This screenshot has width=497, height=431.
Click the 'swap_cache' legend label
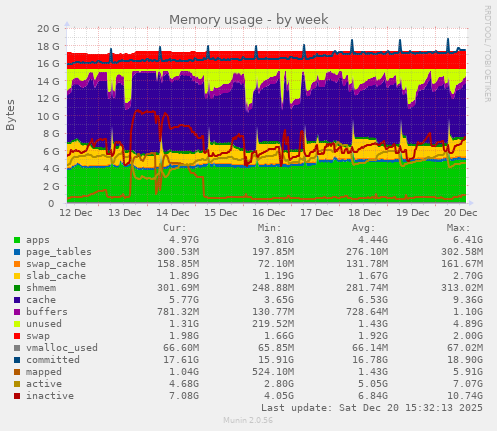point(56,264)
